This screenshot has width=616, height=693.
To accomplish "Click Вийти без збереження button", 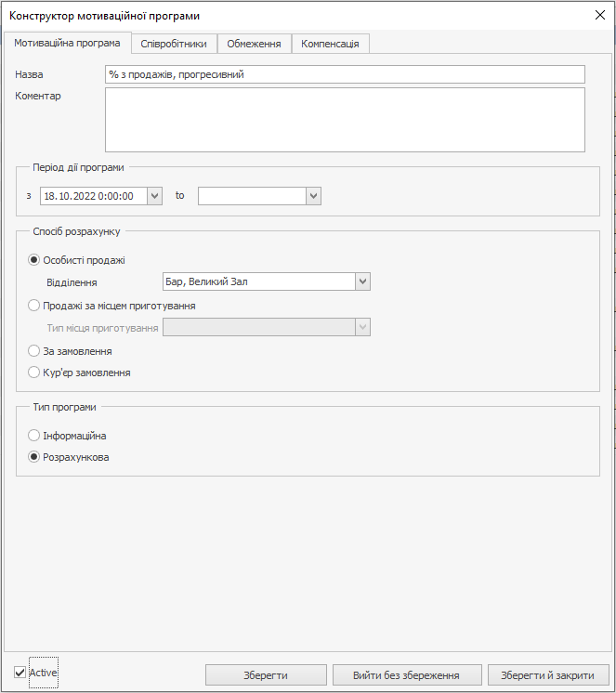I will coord(407,675).
